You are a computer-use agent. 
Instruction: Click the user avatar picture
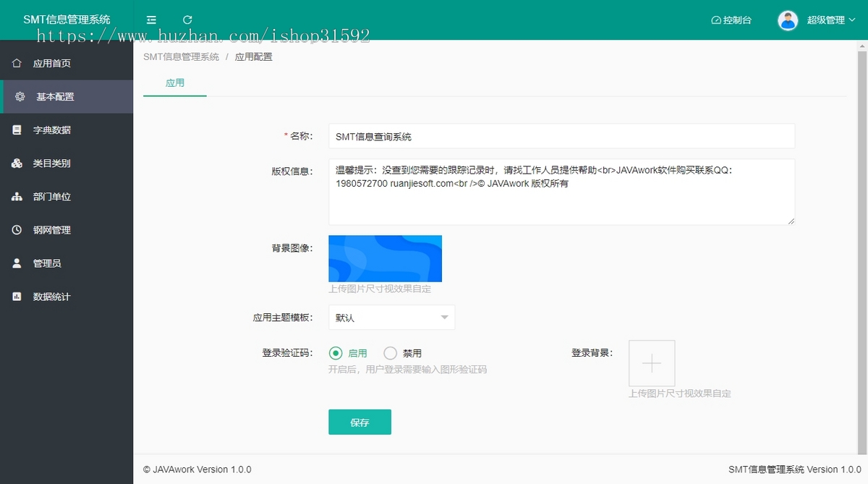coord(788,20)
